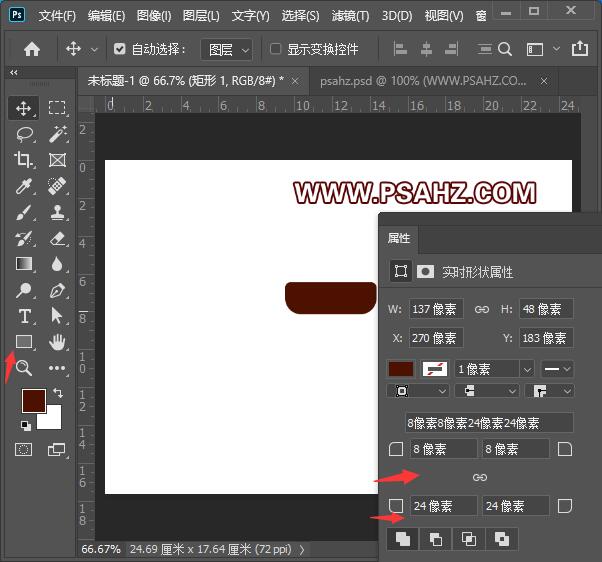Select the History Brush tool
The image size is (602, 562).
(23, 238)
